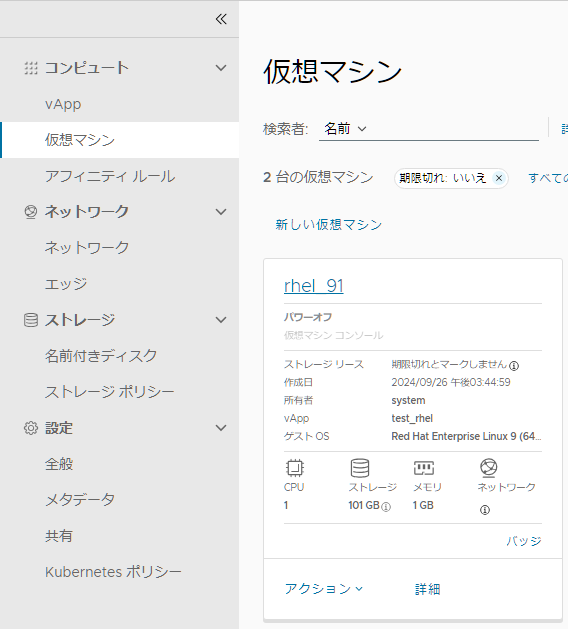This screenshot has width=568, height=629.
Task: Open 全般 settings in the sidebar
Action: (x=59, y=464)
